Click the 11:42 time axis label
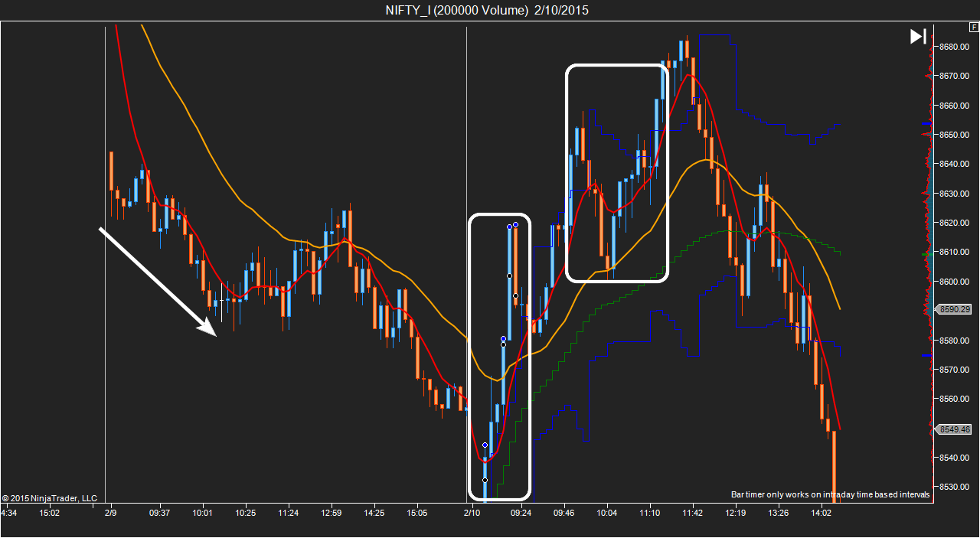Image resolution: width=980 pixels, height=538 pixels. pyautogui.click(x=692, y=513)
